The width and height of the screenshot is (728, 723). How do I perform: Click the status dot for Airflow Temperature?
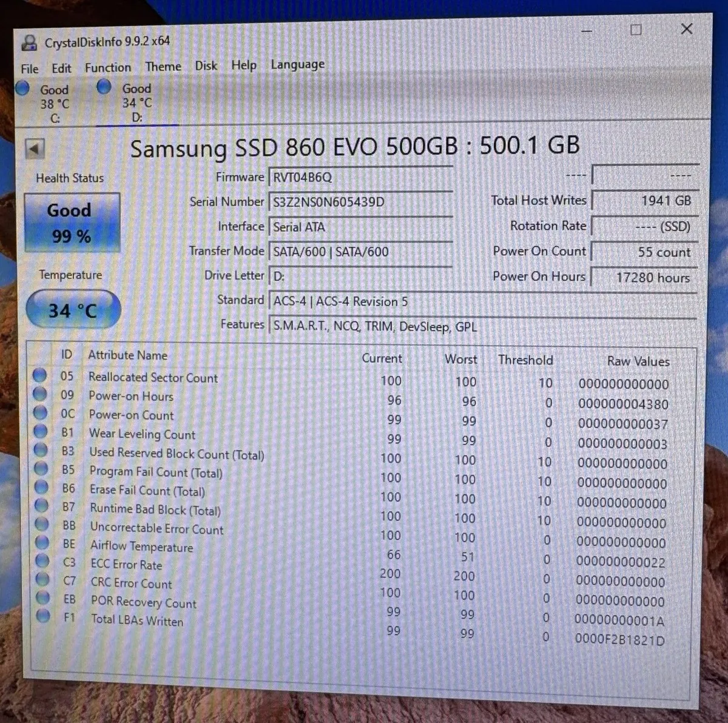tap(42, 542)
